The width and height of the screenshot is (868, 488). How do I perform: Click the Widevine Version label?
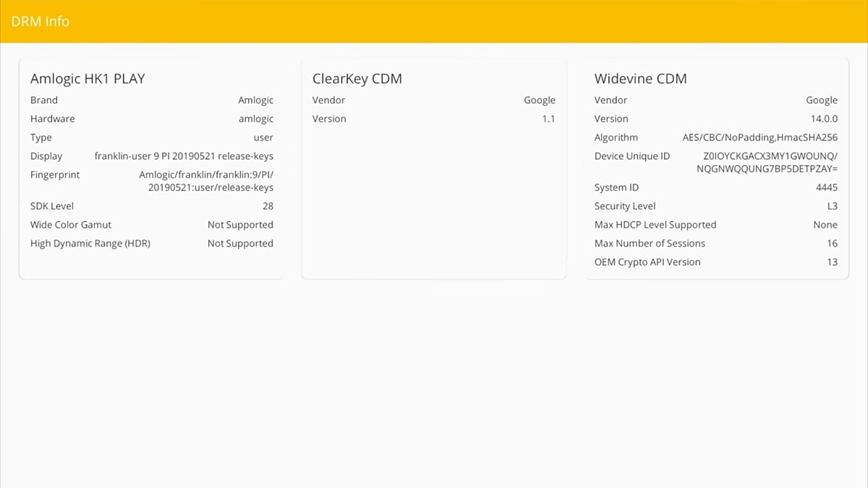(x=611, y=119)
